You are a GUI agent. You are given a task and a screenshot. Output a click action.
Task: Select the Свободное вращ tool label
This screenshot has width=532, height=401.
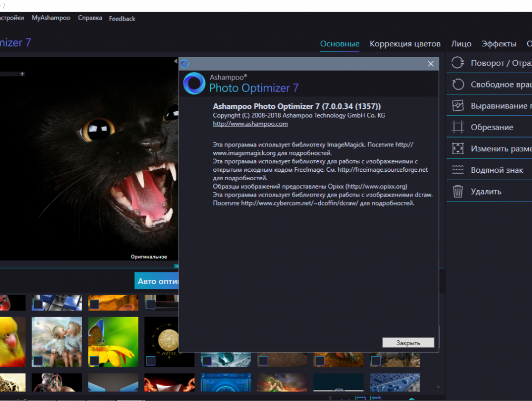[x=501, y=84]
